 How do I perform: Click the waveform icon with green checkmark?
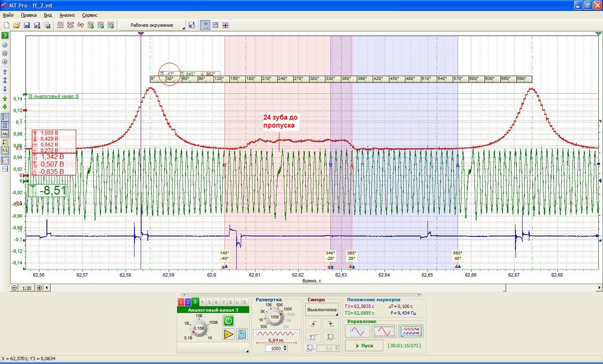tap(90, 25)
